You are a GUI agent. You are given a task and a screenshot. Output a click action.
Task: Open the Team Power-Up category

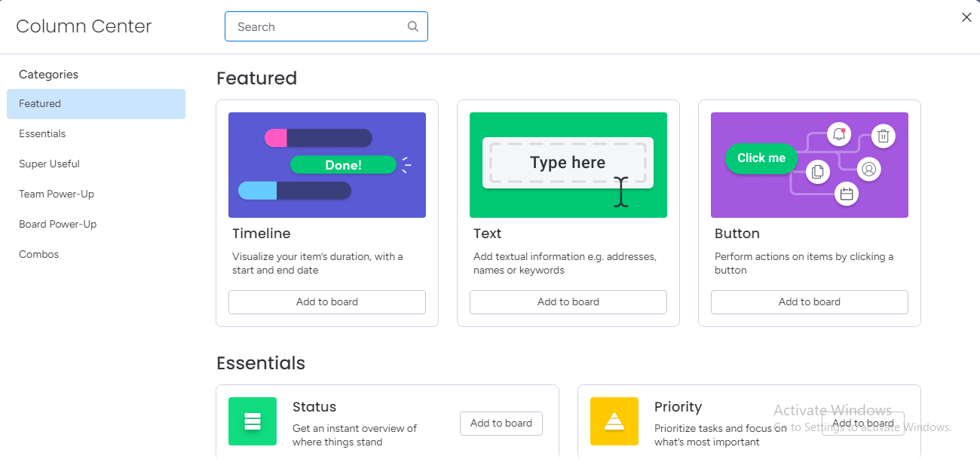point(96,194)
